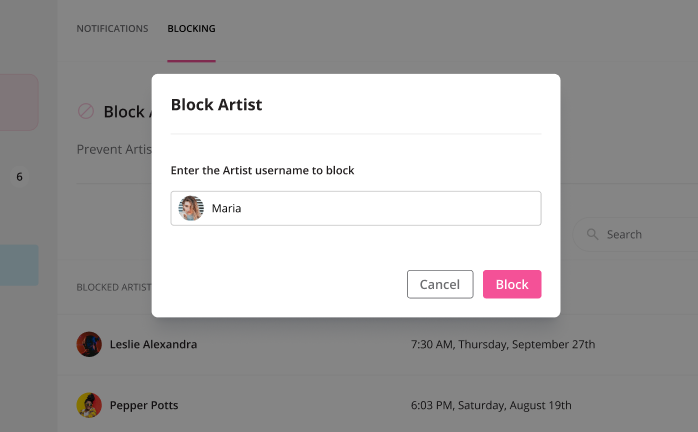This screenshot has height=432, width=698.
Task: Click the 7:30 AM, Thursday, September 27th timestamp
Action: [502, 344]
